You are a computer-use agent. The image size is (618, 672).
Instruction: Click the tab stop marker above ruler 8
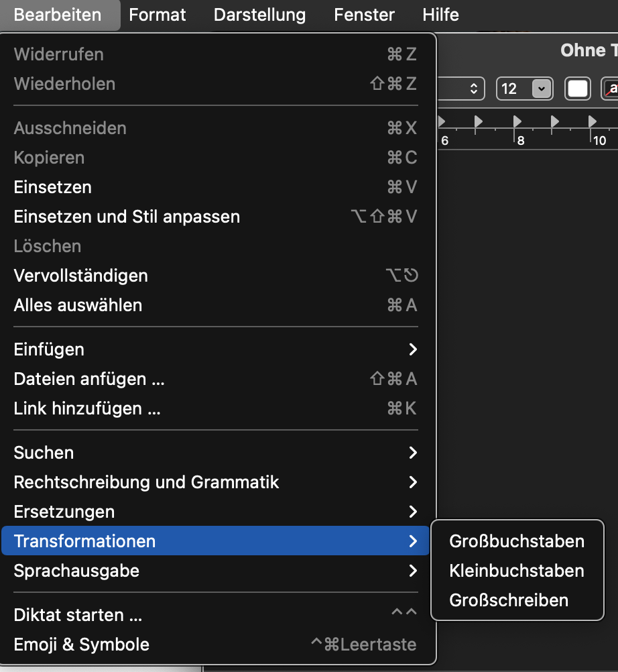pyautogui.click(x=517, y=121)
